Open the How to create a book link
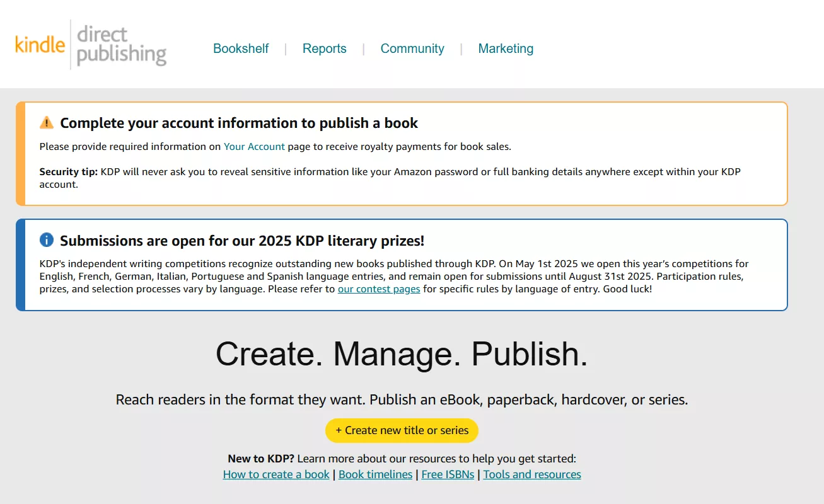 276,474
